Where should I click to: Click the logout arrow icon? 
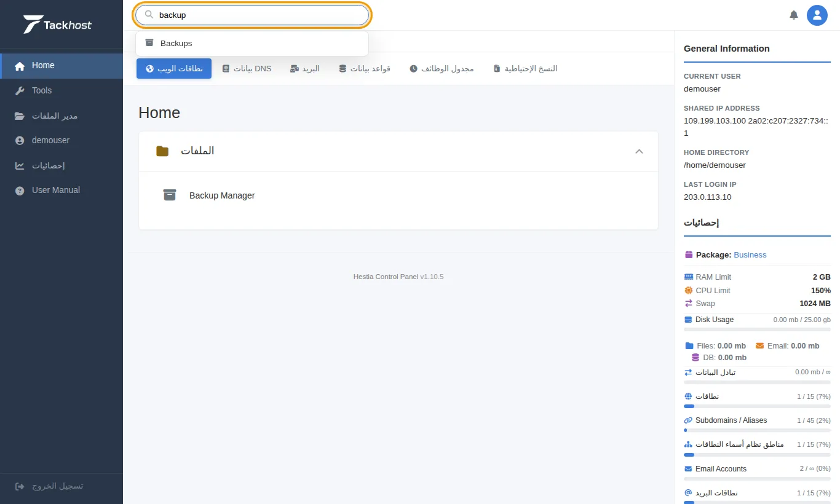(20, 486)
